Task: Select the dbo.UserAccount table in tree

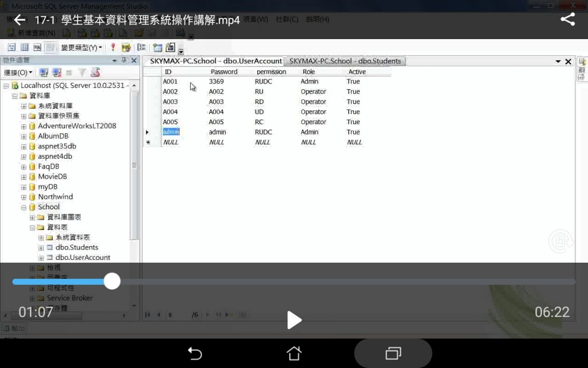Action: (x=83, y=258)
